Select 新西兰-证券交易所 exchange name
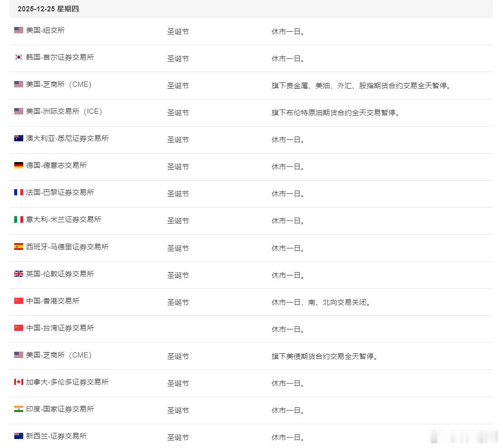503x448 pixels. (x=56, y=436)
